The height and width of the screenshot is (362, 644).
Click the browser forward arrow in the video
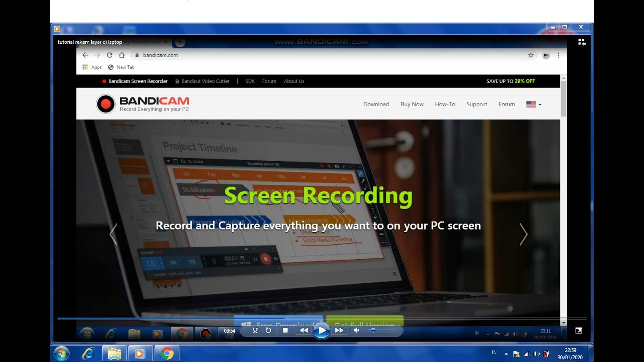click(x=97, y=55)
